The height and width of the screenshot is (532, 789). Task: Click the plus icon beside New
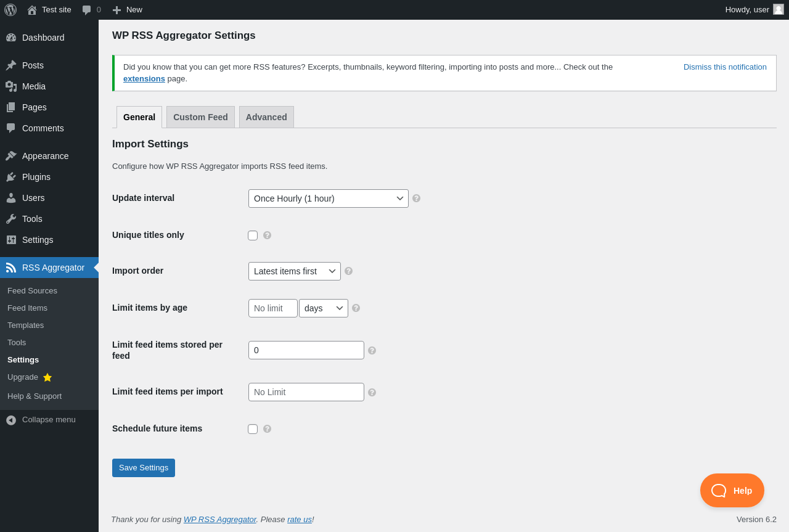click(117, 10)
